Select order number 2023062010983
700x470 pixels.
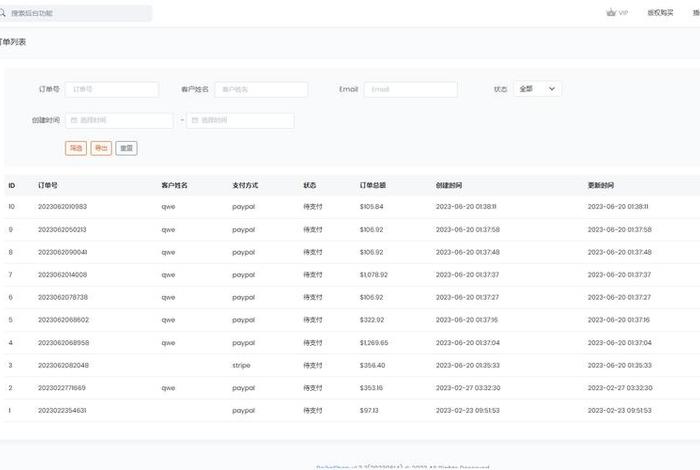pyautogui.click(x=62, y=207)
